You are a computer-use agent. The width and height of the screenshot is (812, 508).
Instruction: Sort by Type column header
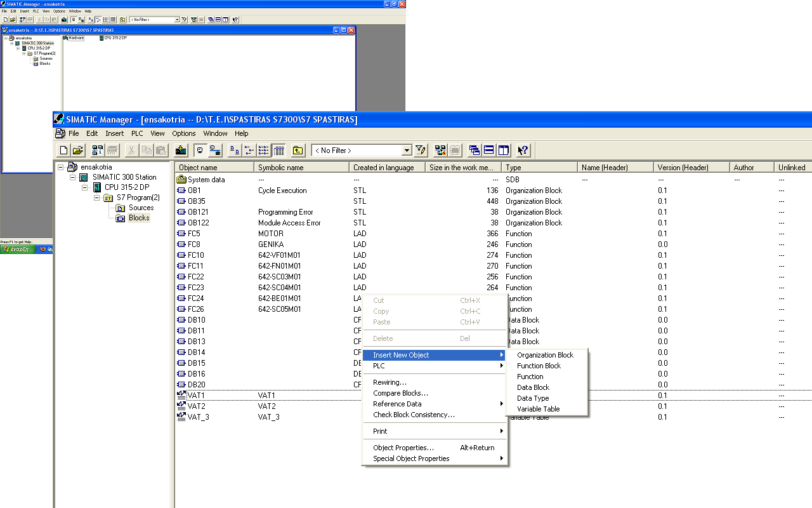click(x=539, y=168)
